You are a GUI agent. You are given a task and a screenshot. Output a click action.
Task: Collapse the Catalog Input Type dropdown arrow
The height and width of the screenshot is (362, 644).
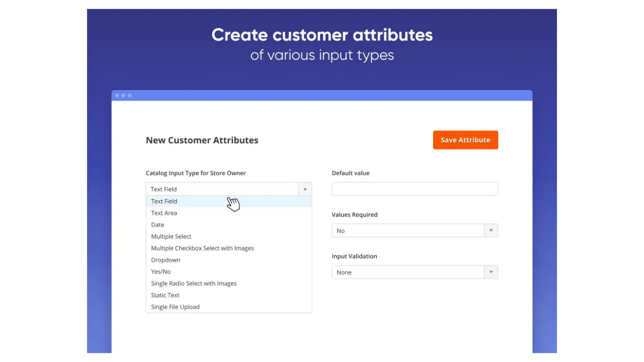point(305,189)
